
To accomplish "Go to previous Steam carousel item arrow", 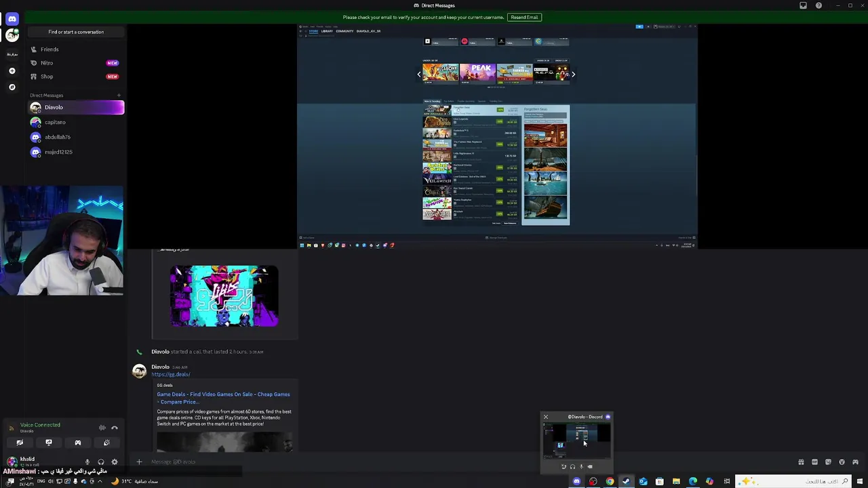I will pyautogui.click(x=418, y=75).
